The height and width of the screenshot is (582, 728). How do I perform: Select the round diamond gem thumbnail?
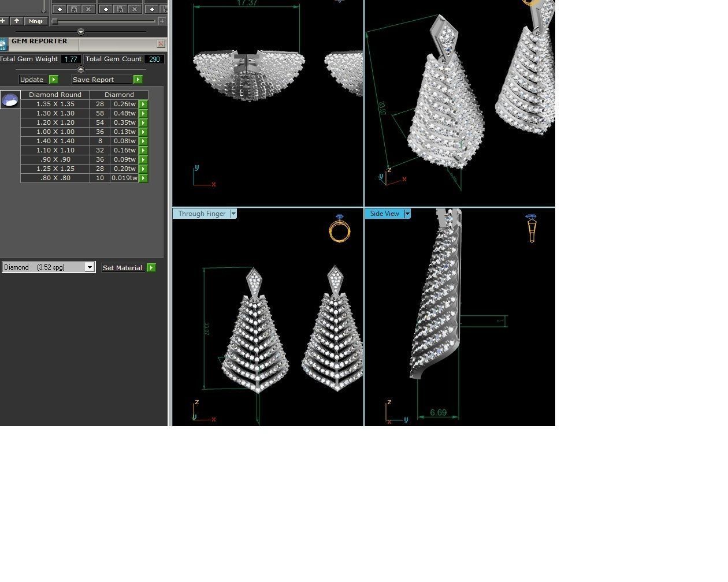coord(10,100)
